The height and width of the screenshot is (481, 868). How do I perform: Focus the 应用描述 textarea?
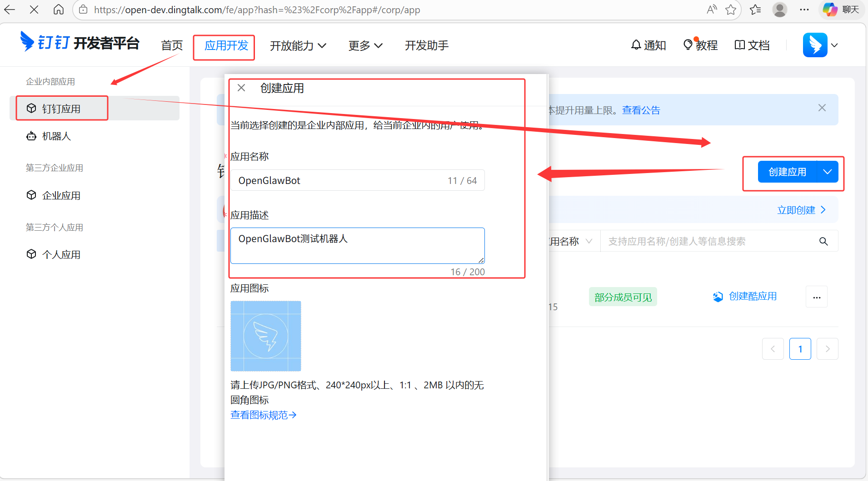pyautogui.click(x=358, y=245)
